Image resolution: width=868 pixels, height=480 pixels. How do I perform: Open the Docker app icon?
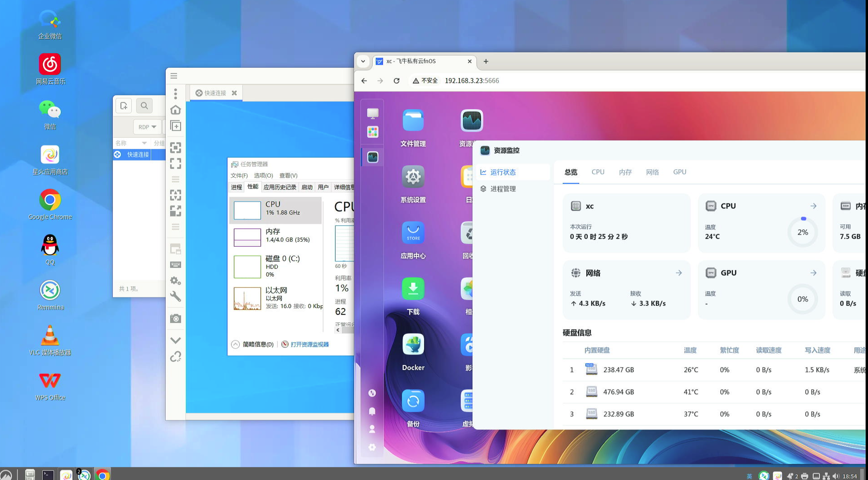point(413,345)
